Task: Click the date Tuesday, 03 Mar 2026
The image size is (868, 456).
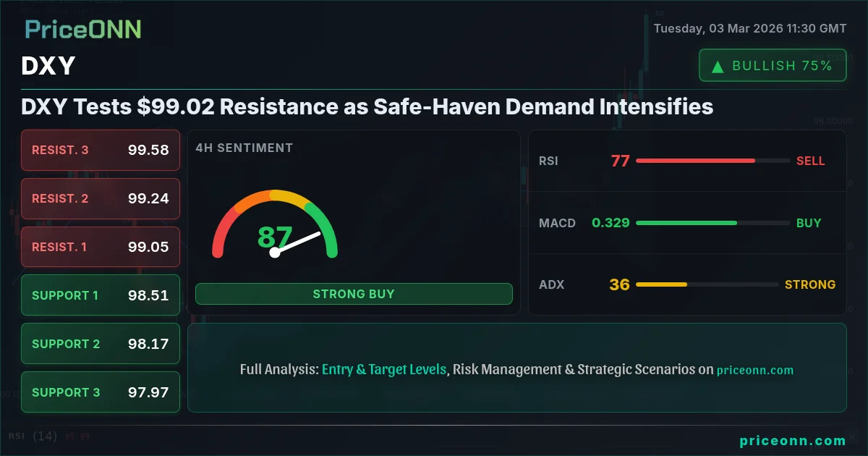Action: [750, 29]
